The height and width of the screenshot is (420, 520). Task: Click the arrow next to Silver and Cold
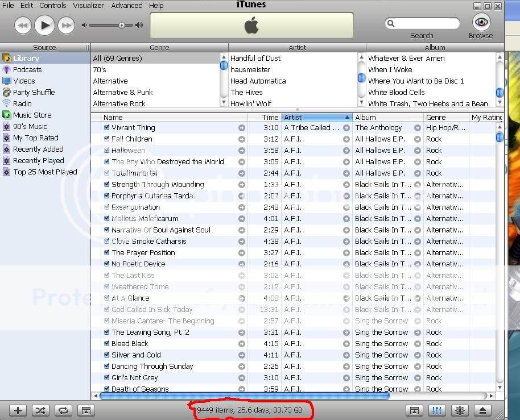click(242, 355)
